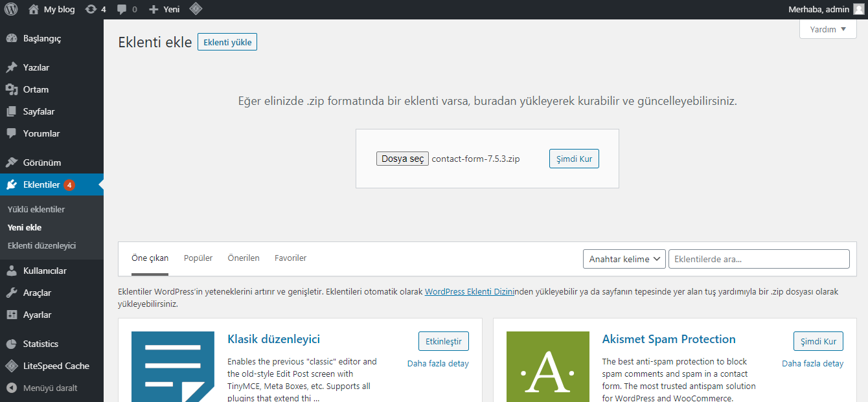Open the Akismet Spam Protection title link
Viewport: 868px width, 402px height.
click(669, 339)
